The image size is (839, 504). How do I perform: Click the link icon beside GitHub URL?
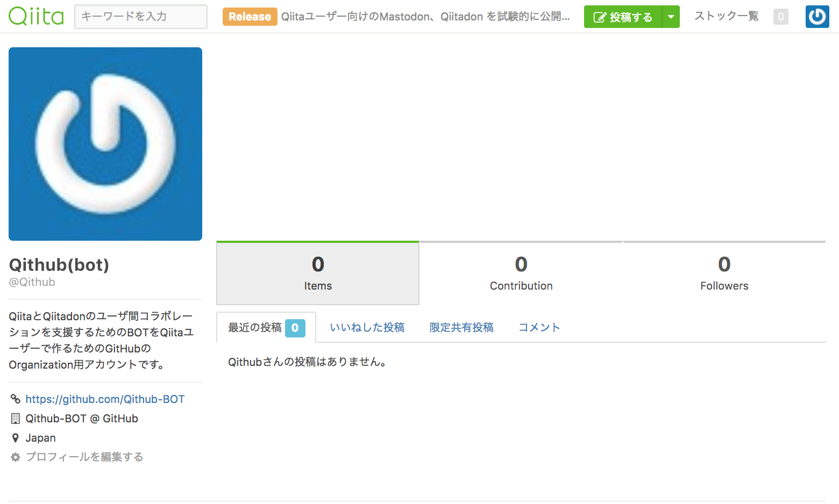coord(16,399)
